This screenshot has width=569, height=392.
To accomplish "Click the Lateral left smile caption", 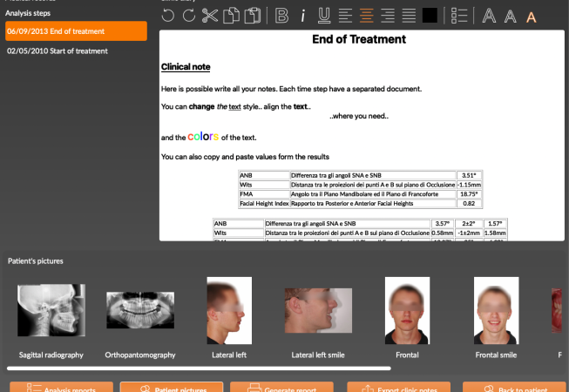I will [318, 355].
